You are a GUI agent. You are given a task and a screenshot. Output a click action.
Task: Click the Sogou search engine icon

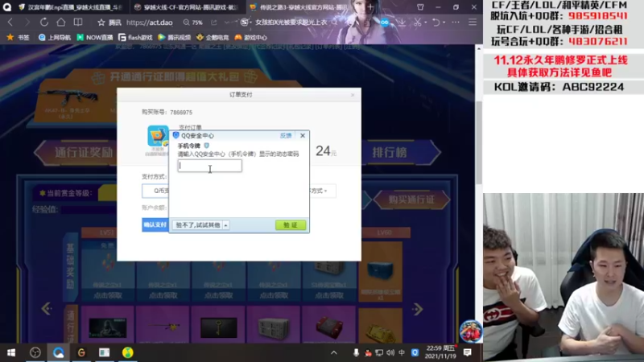[245, 23]
